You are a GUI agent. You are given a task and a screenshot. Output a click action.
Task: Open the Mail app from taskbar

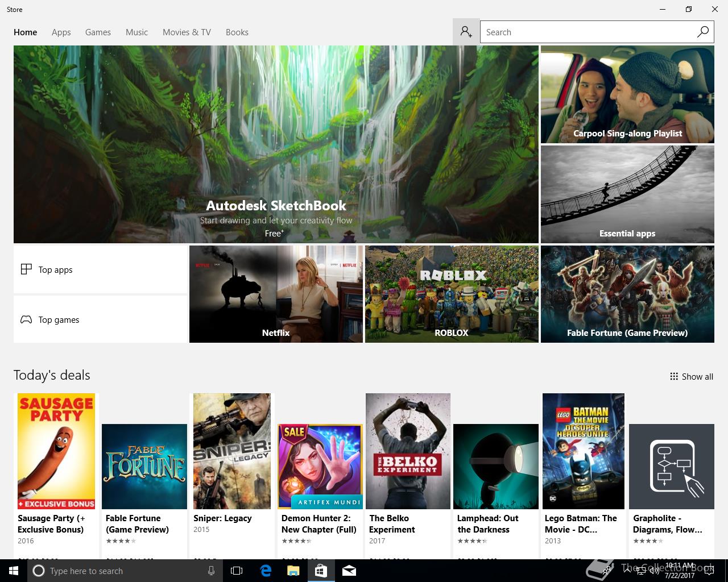[x=349, y=571]
